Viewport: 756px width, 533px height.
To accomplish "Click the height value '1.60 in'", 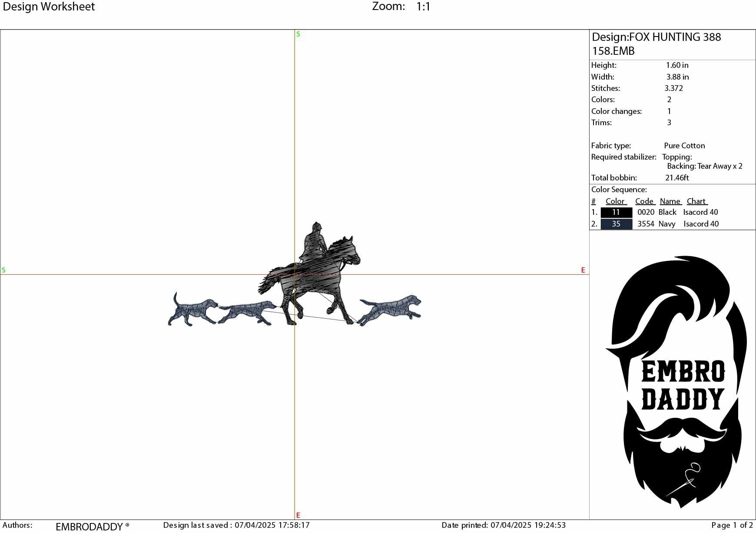I will [x=677, y=65].
